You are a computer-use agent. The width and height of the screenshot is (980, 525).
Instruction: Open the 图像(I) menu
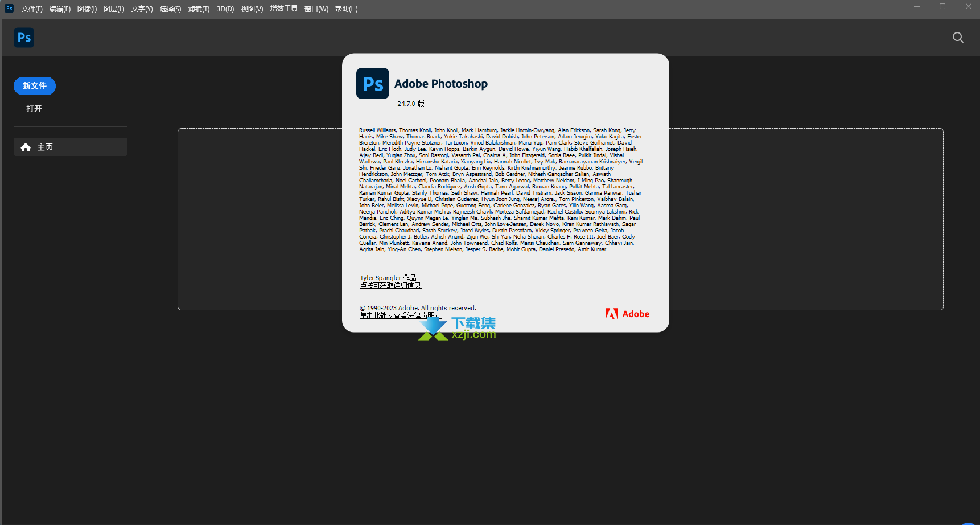[x=87, y=9]
